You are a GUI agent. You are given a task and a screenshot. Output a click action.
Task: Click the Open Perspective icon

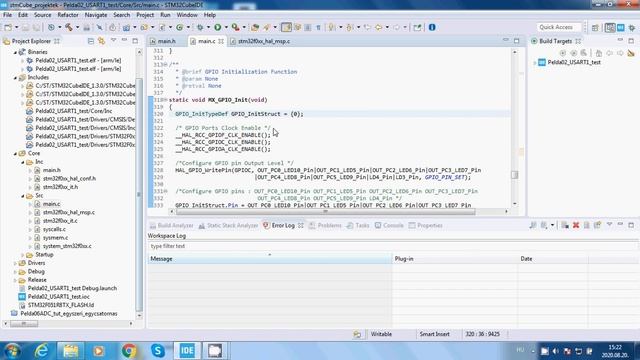click(595, 27)
